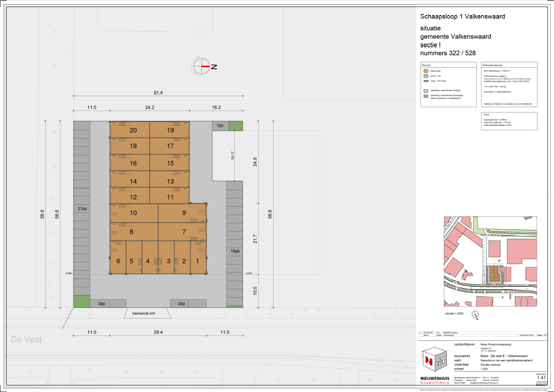Click the 'Situatie verkoop' text
554x392 pixels.
[x=490, y=365]
